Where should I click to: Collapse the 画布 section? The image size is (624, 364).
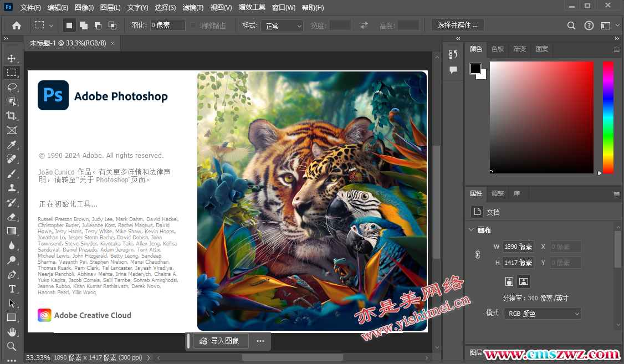pyautogui.click(x=471, y=230)
